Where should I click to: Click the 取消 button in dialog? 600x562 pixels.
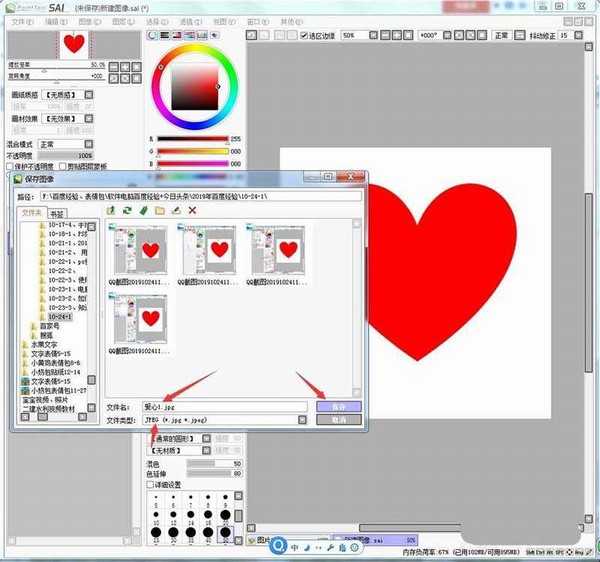[337, 420]
